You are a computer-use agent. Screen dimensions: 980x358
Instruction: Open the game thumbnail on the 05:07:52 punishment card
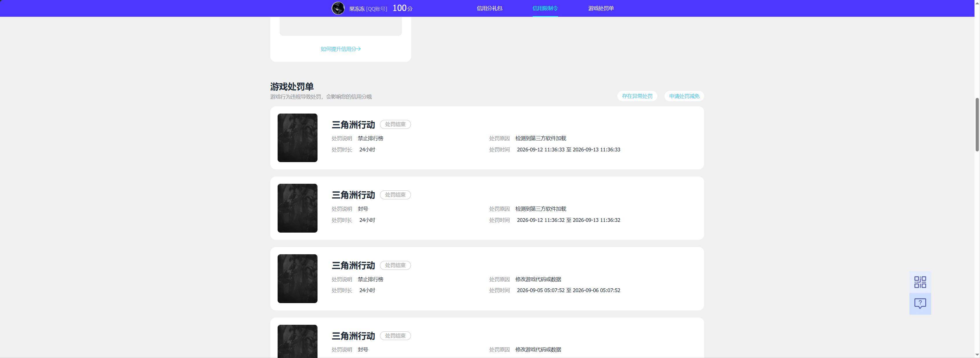click(x=297, y=279)
